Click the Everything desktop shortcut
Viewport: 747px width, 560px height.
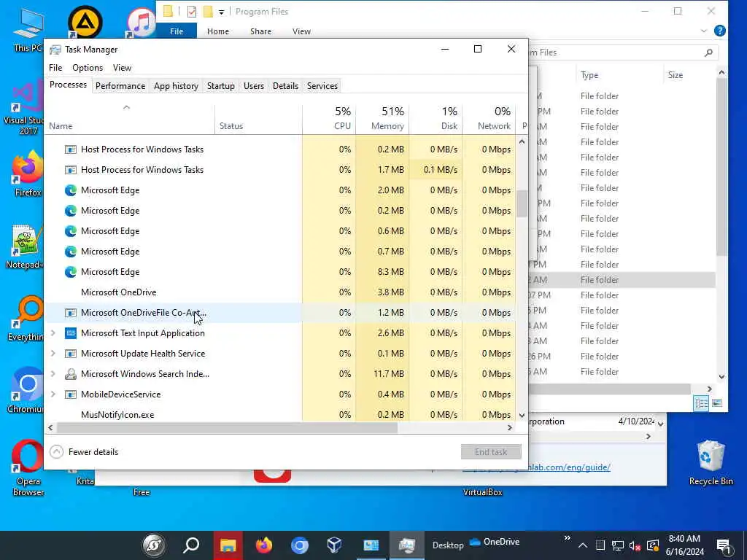pyautogui.click(x=27, y=318)
